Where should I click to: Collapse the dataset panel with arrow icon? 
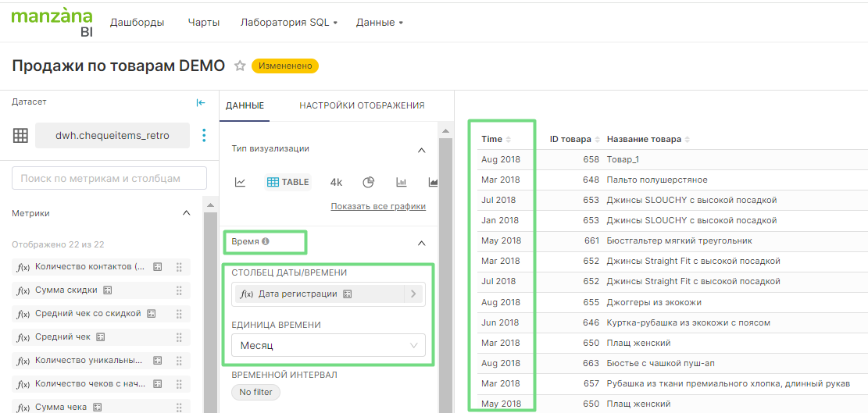201,102
